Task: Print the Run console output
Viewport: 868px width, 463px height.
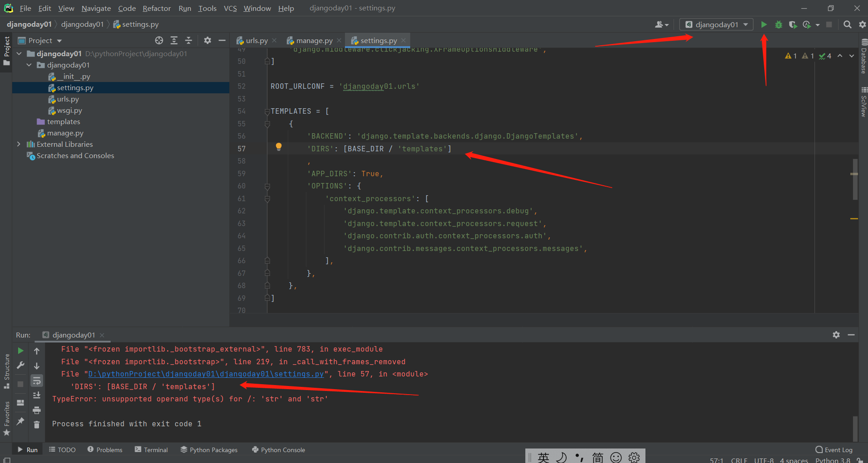Action: [x=37, y=410]
